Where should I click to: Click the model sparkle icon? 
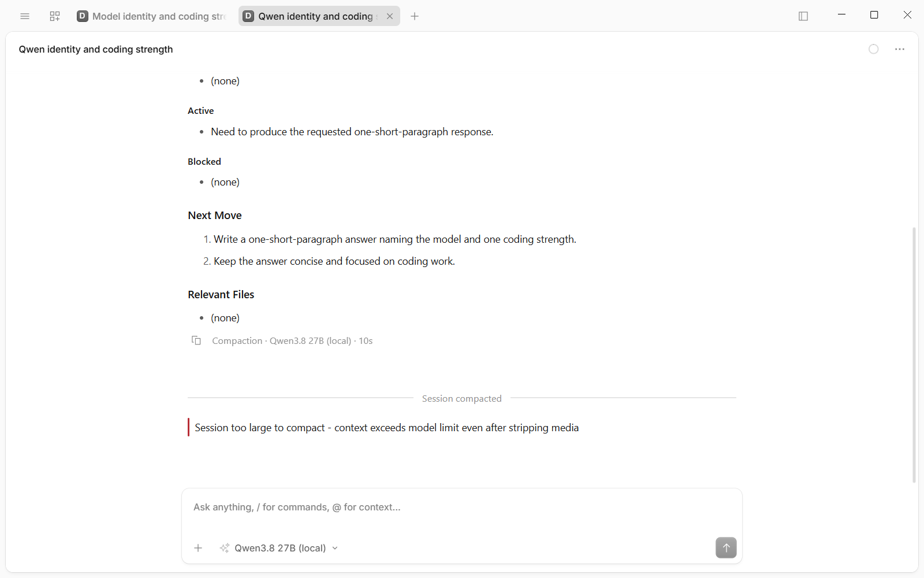[225, 548]
